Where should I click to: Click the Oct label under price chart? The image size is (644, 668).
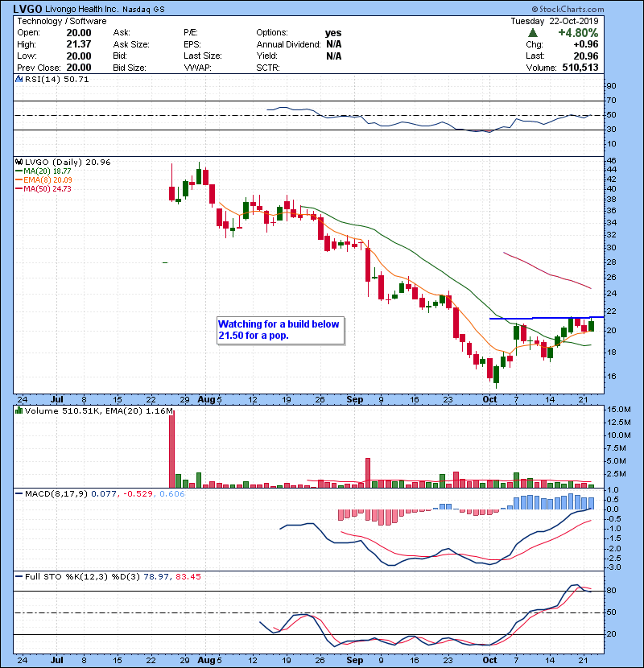coord(489,399)
